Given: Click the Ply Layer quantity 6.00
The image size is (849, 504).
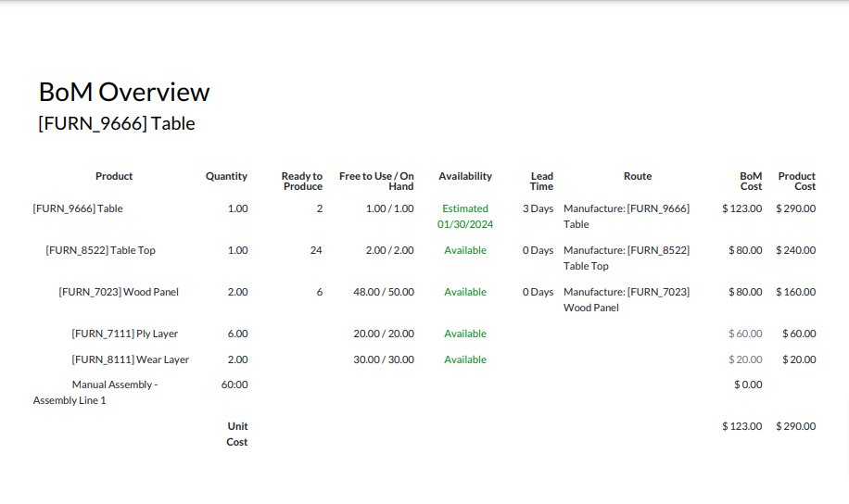Looking at the screenshot, I should 237,334.
